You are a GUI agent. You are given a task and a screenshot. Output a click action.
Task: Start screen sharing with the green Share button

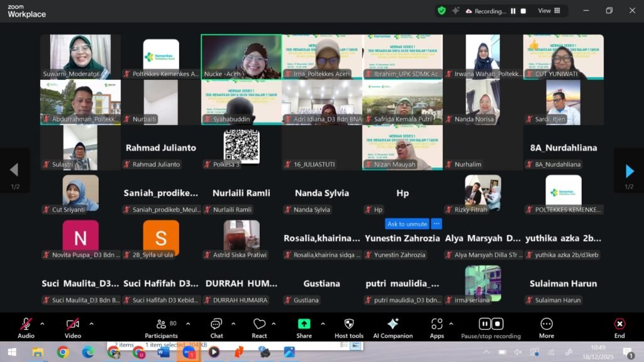(x=304, y=324)
